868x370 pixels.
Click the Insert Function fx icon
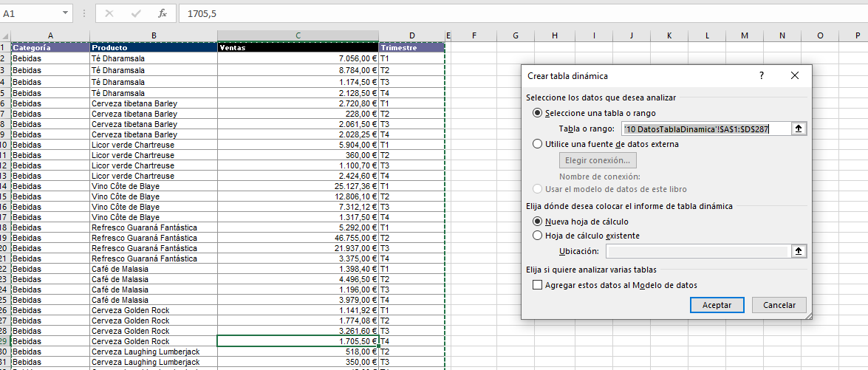pos(162,13)
